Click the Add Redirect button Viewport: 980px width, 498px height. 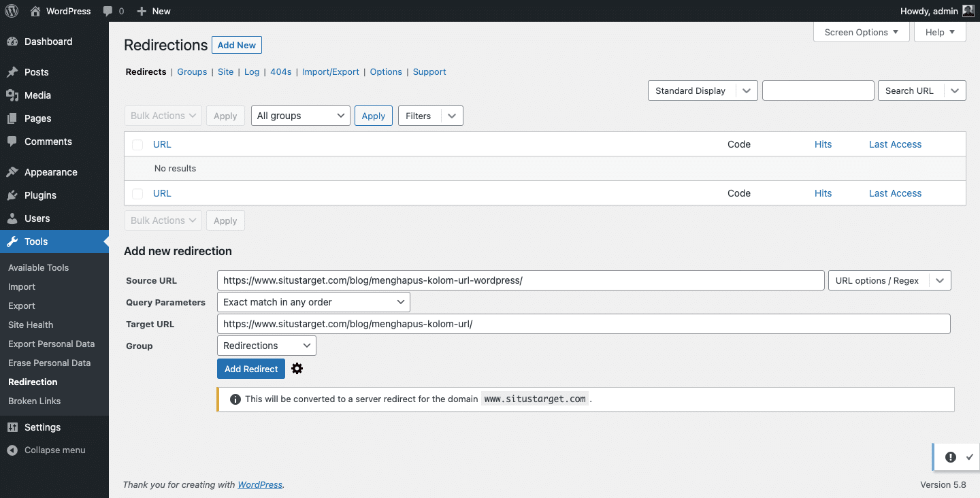pyautogui.click(x=251, y=369)
